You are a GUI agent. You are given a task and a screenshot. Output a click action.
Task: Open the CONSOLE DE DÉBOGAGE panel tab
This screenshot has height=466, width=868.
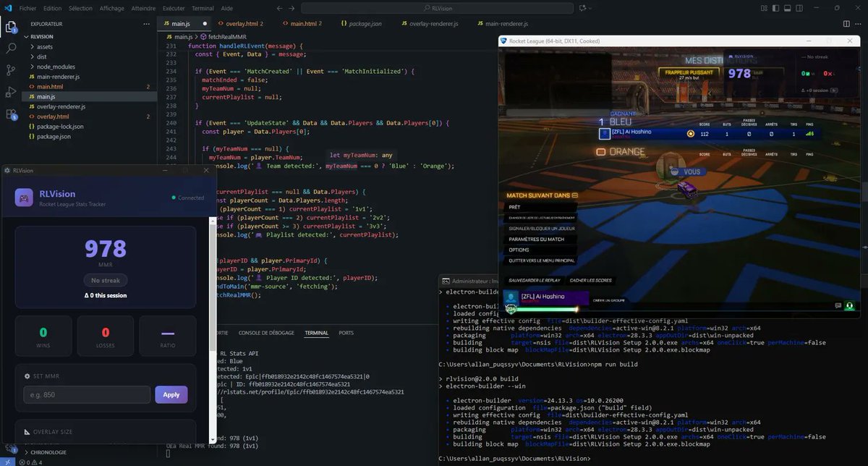(266, 333)
